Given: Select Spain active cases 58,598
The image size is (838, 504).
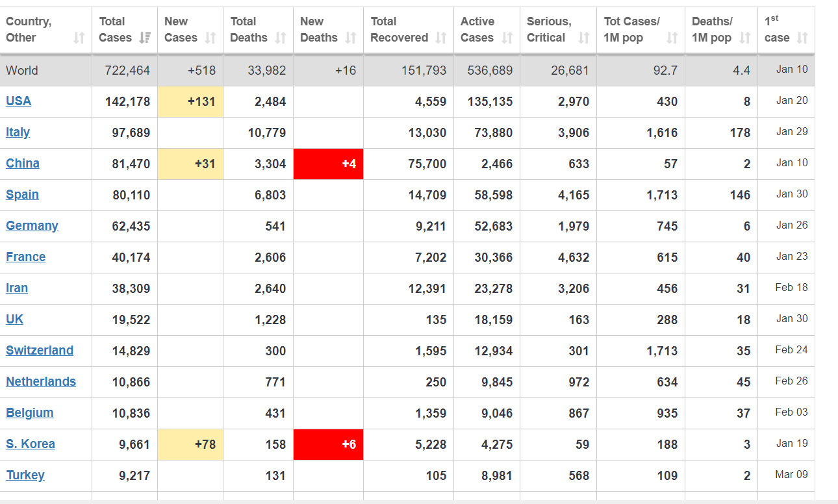Looking at the screenshot, I should [494, 195].
